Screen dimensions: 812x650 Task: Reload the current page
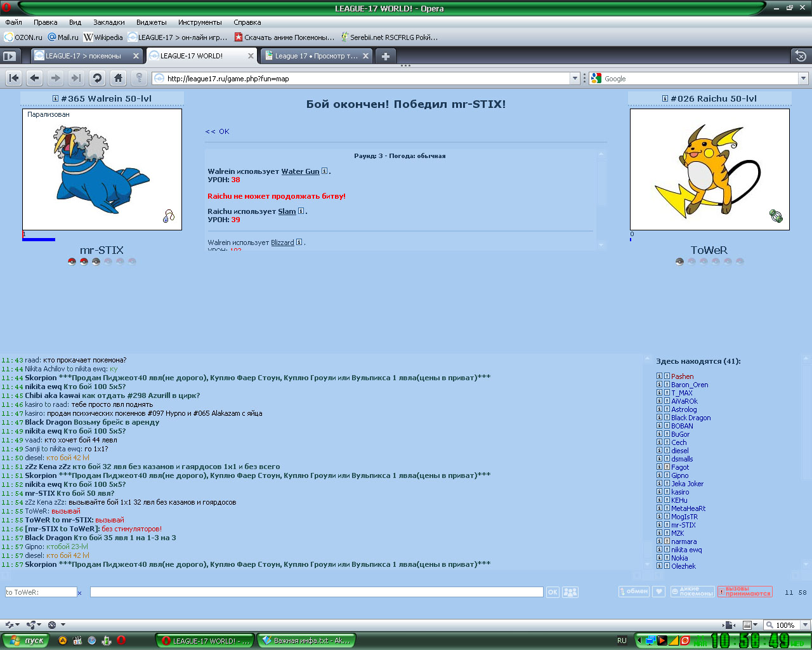click(97, 78)
